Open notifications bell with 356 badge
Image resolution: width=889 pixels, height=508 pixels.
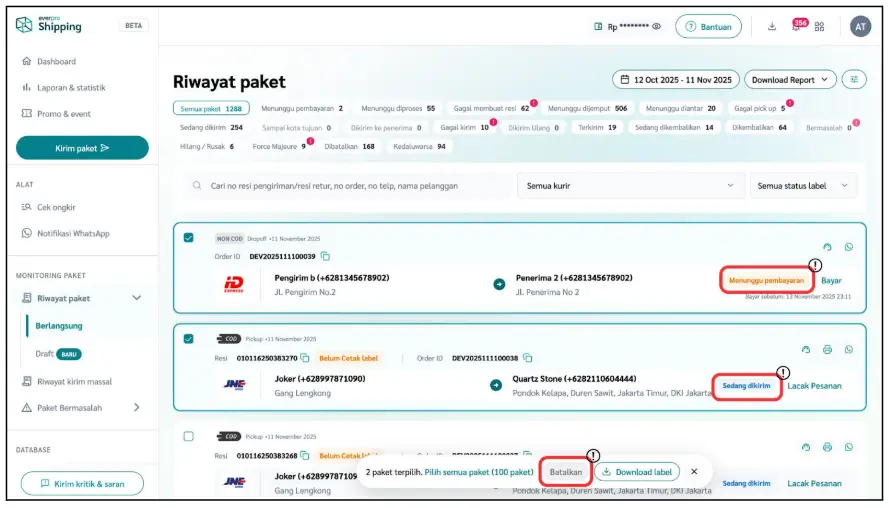[x=796, y=27]
